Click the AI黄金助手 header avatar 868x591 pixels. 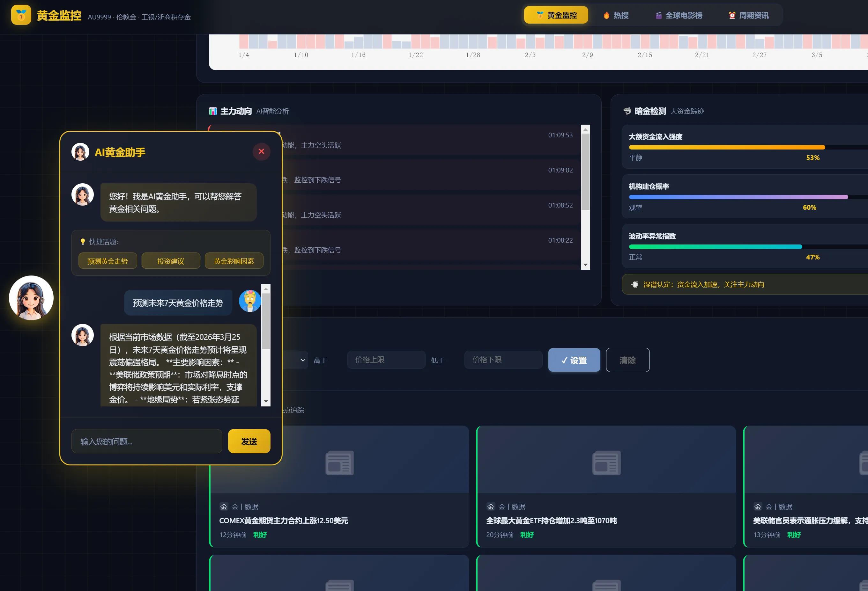80,152
